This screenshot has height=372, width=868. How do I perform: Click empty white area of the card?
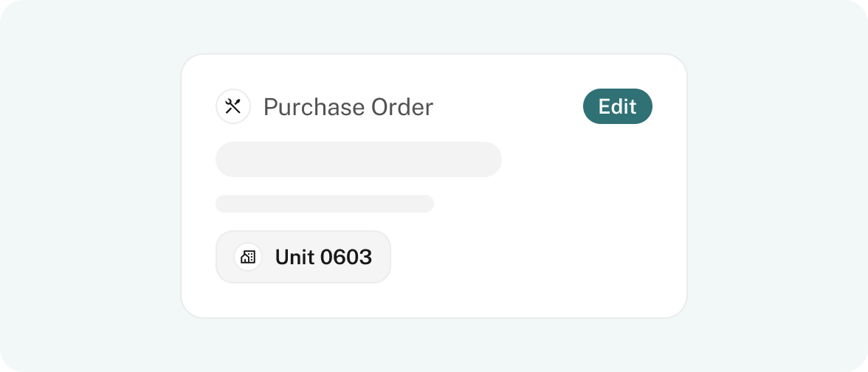pyautogui.click(x=554, y=232)
